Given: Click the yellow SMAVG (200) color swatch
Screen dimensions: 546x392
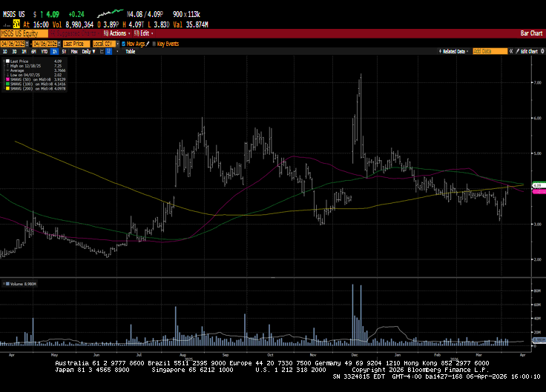Looking at the screenshot, I should click(x=7, y=89).
